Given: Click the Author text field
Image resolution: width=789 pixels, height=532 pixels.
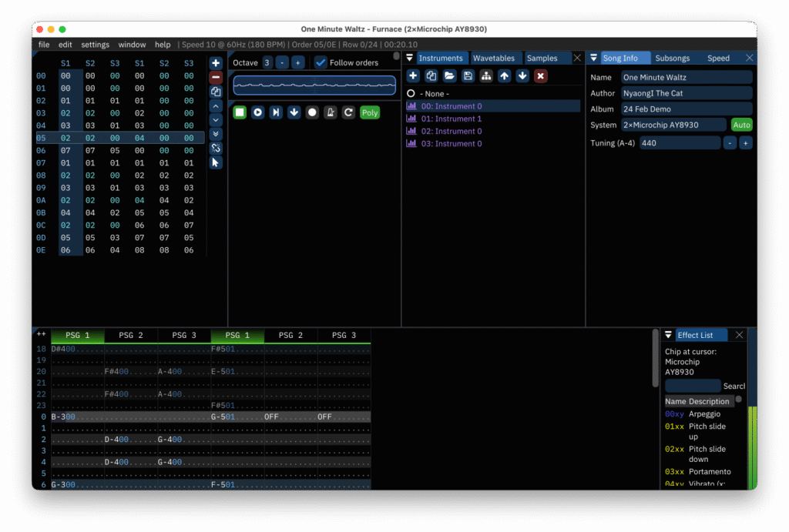Looking at the screenshot, I should [x=687, y=93].
